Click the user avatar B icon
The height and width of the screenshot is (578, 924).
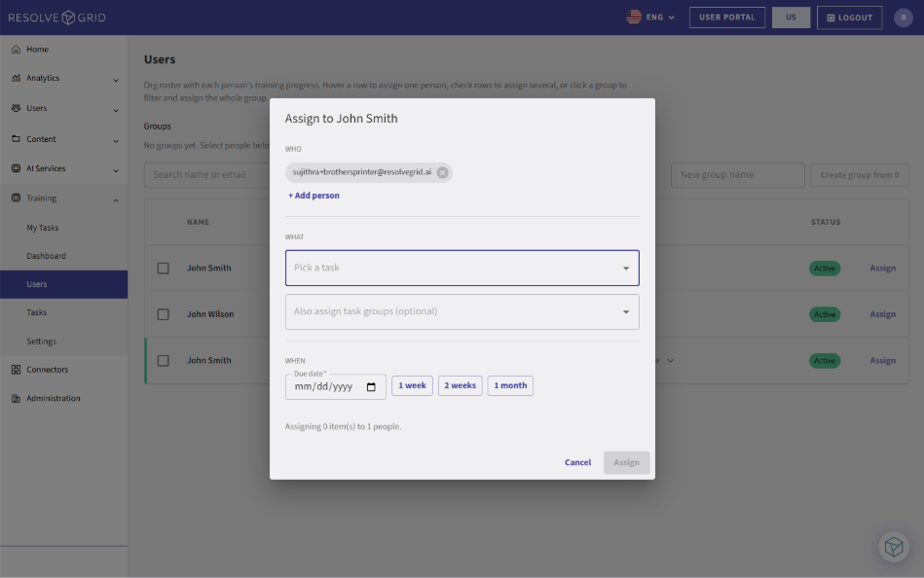(904, 18)
